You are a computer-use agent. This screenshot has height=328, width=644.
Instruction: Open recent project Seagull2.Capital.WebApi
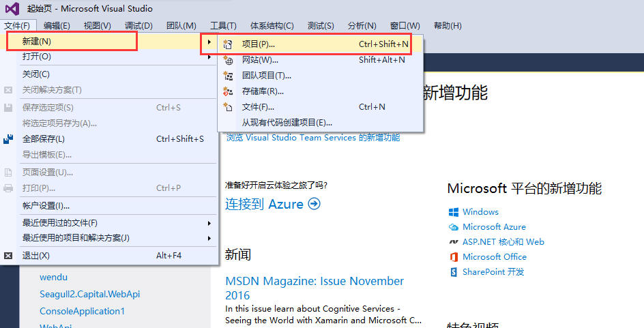coord(89,295)
